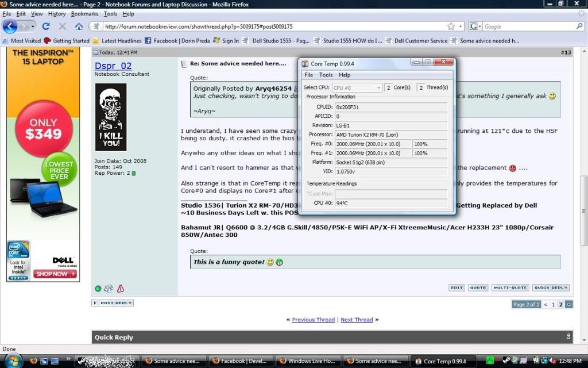The height and width of the screenshot is (368, 588).
Task: Open the Next Thread link
Action: click(x=357, y=320)
